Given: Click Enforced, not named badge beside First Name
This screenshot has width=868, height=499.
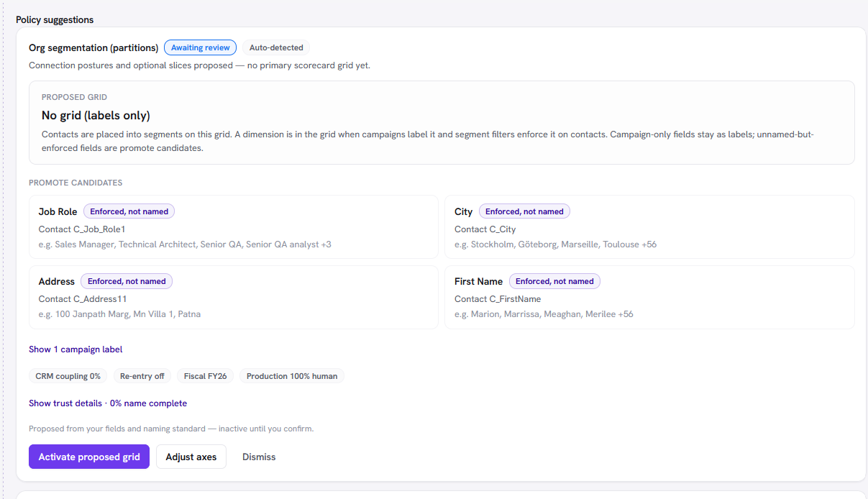Looking at the screenshot, I should 554,281.
